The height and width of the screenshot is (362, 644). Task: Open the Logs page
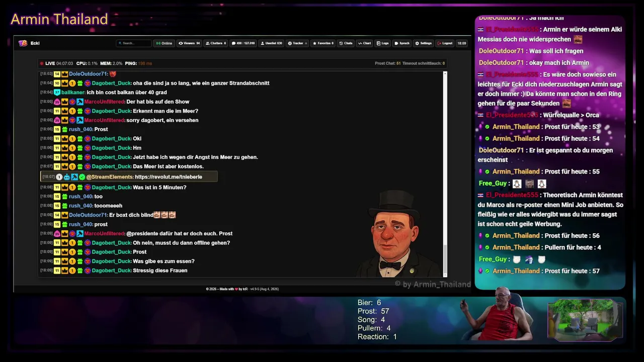(383, 43)
